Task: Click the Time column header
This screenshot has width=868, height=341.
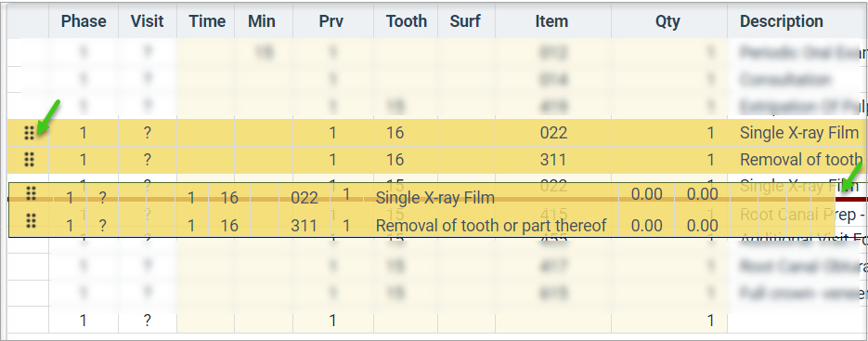Action: (206, 21)
